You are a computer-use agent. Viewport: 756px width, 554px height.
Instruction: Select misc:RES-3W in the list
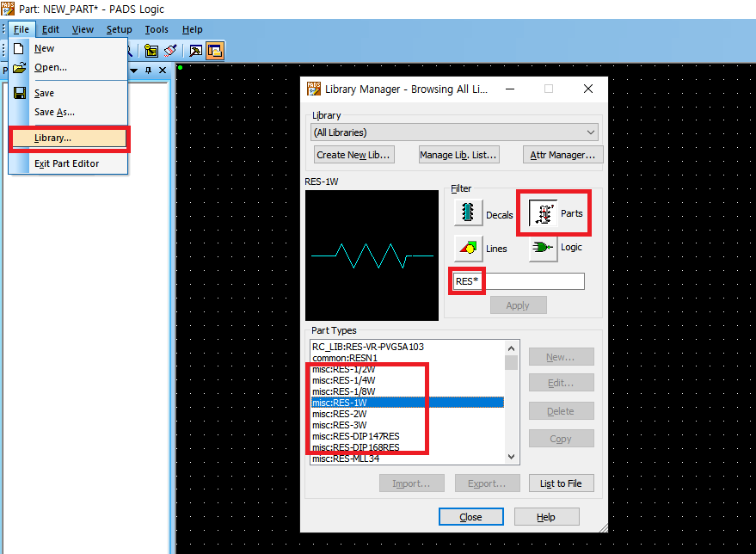(408, 425)
